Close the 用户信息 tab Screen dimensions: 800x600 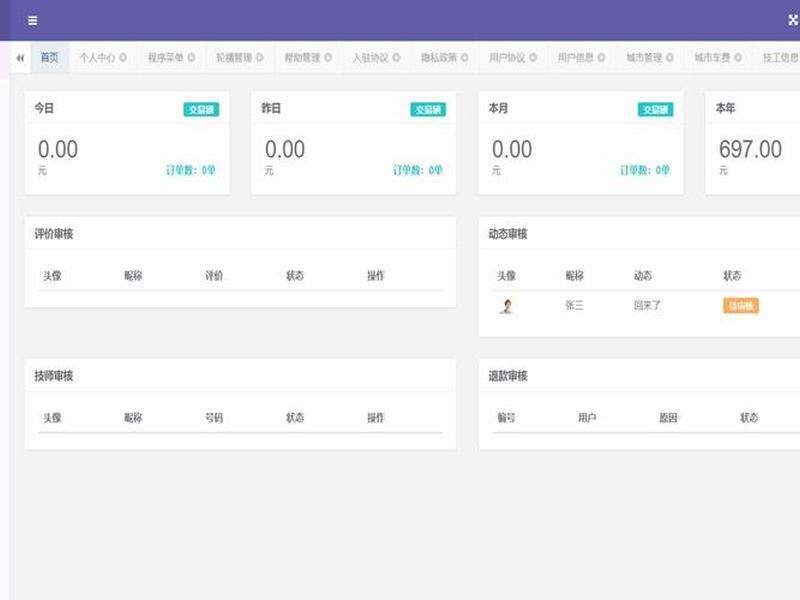pos(602,58)
